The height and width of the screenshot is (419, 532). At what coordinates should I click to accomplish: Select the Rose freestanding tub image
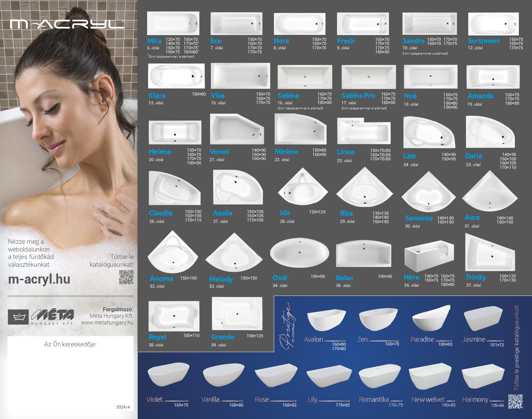[x=276, y=375]
